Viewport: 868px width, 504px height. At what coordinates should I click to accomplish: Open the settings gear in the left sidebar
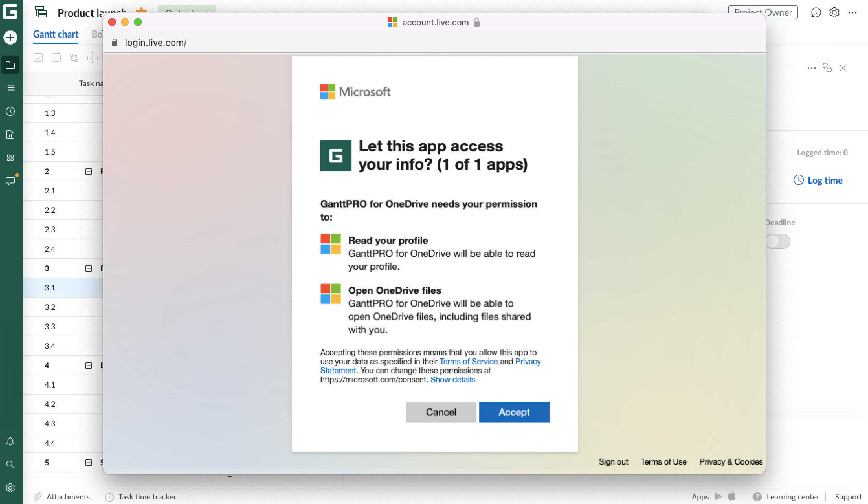pyautogui.click(x=10, y=488)
